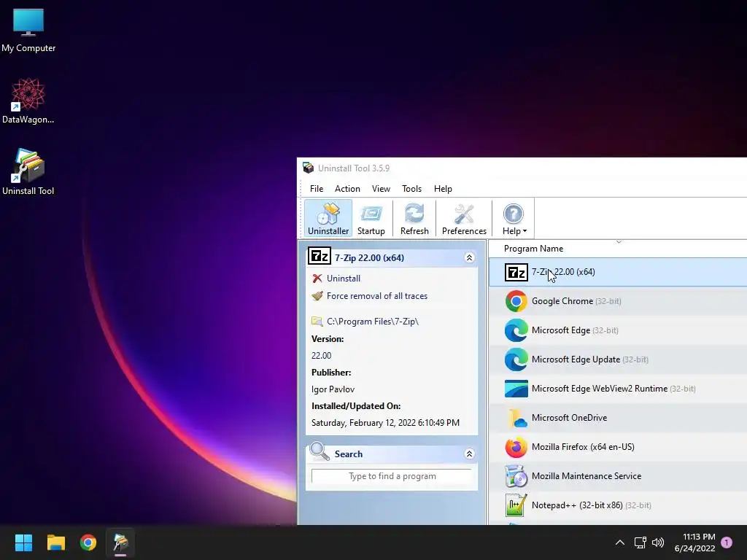Screen dimensions: 747x560
Task: Open the Help menu in menu bar
Action: tap(443, 189)
